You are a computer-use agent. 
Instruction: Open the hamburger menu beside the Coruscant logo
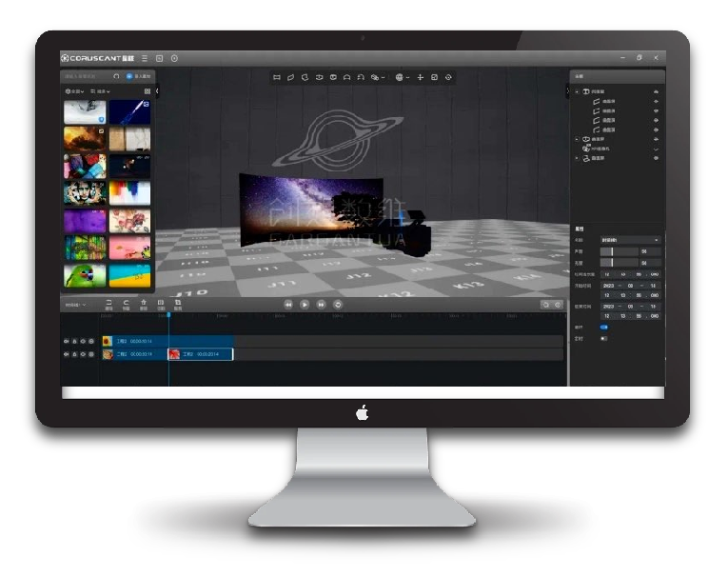(x=145, y=58)
